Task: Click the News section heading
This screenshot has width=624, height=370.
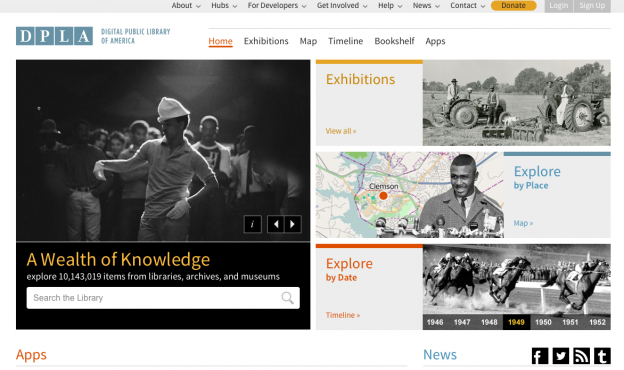Action: click(440, 354)
